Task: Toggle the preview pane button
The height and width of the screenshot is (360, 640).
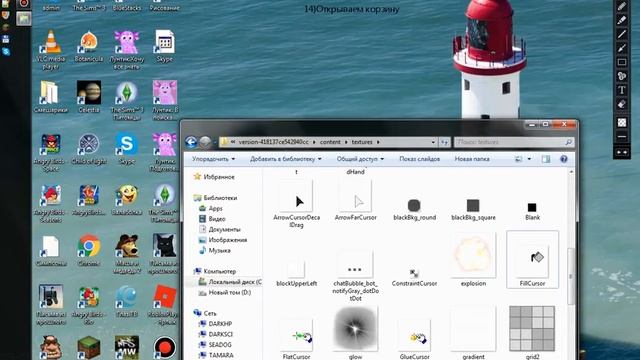Action: [546, 159]
